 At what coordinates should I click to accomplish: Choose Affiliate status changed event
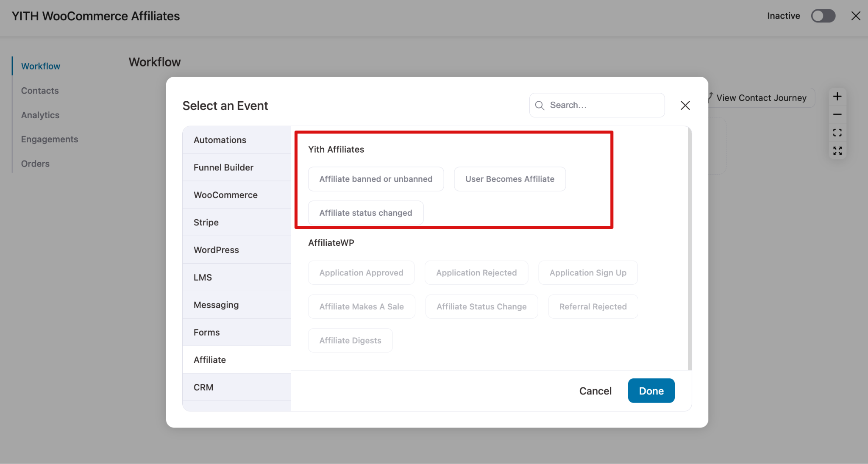point(366,213)
